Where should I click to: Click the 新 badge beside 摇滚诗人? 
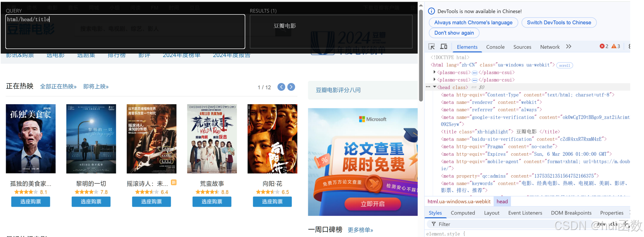pyautogui.click(x=174, y=182)
